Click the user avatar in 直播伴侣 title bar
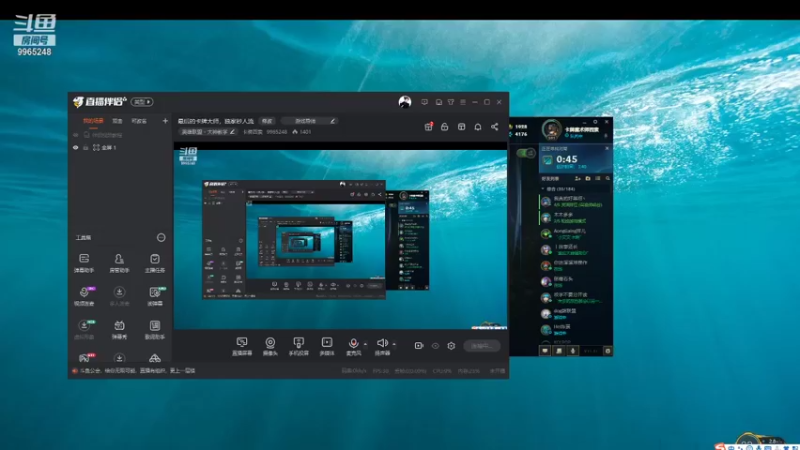Viewport: 800px width, 450px height. [x=405, y=102]
